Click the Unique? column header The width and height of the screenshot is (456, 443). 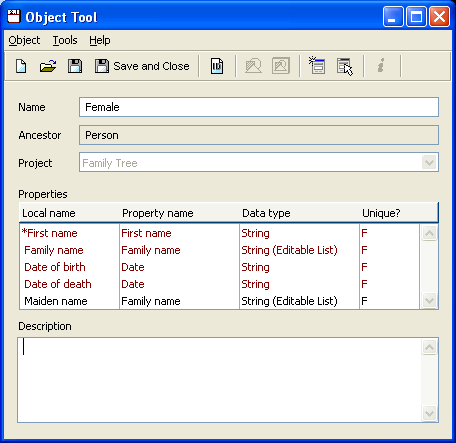pyautogui.click(x=399, y=213)
